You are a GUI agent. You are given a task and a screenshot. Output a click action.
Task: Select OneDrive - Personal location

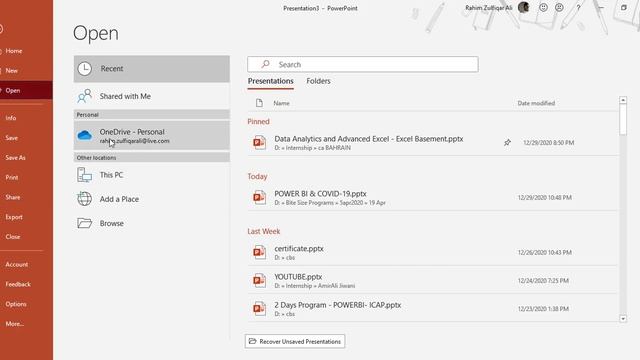(151, 135)
